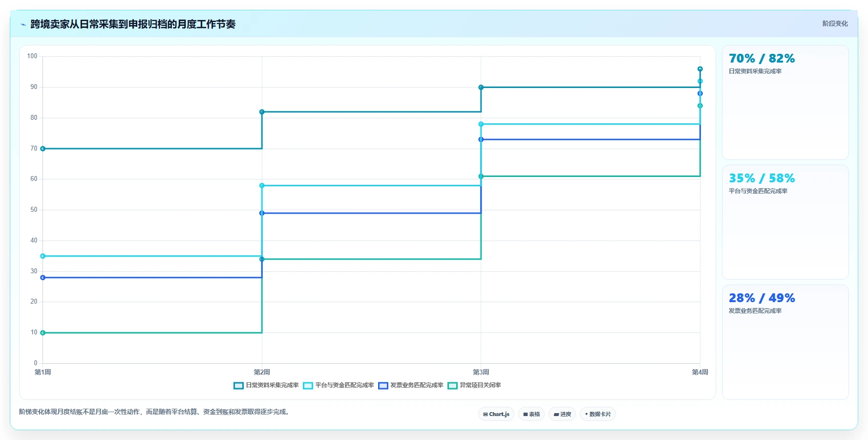Viewport: 868px width, 440px height.
Task: Click the 0 label on the y-axis
Action: tap(36, 363)
